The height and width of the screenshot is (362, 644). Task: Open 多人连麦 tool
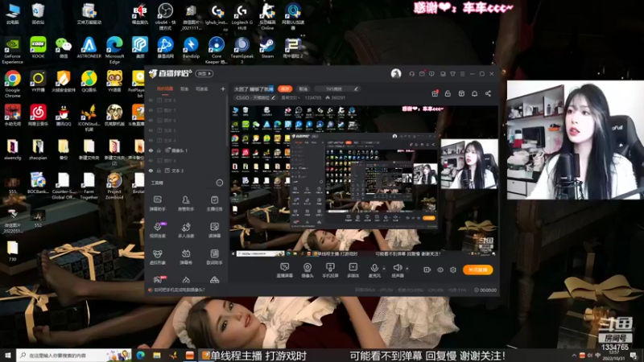[x=186, y=230]
